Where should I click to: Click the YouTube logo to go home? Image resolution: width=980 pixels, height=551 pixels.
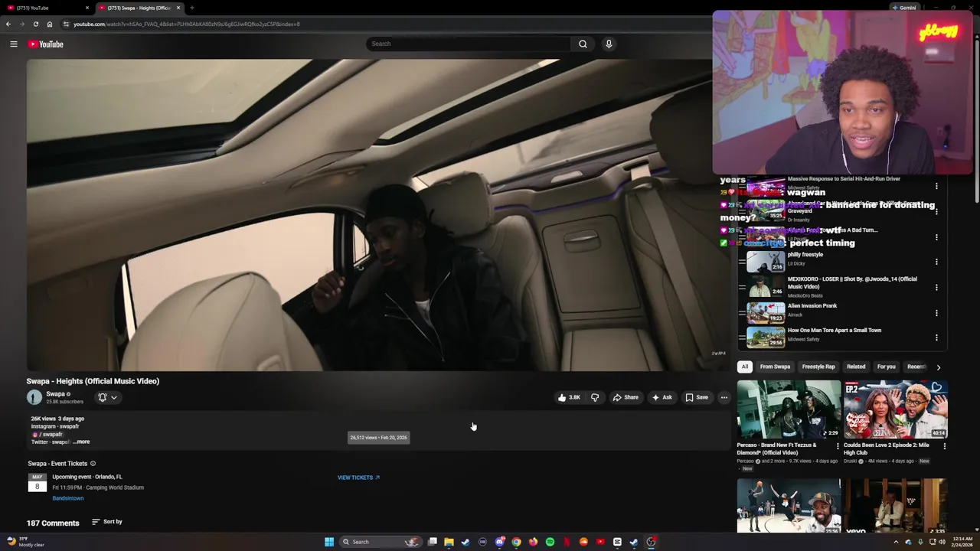(x=46, y=44)
